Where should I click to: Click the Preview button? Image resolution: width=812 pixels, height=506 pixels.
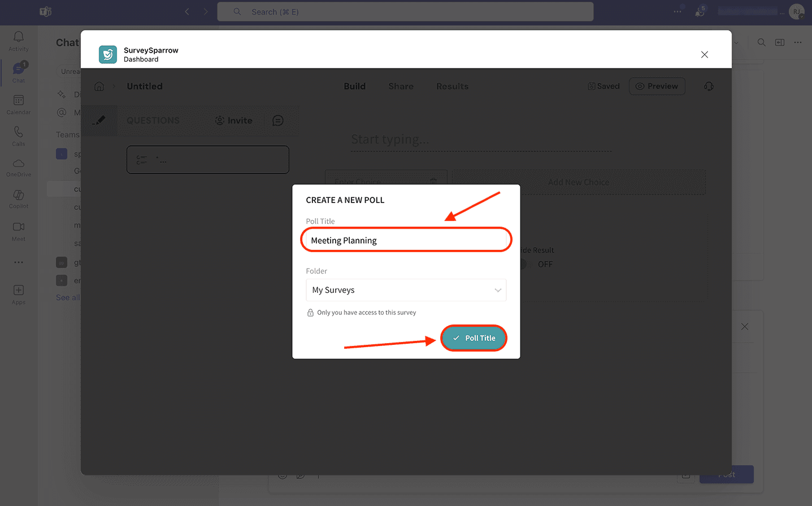click(x=657, y=87)
